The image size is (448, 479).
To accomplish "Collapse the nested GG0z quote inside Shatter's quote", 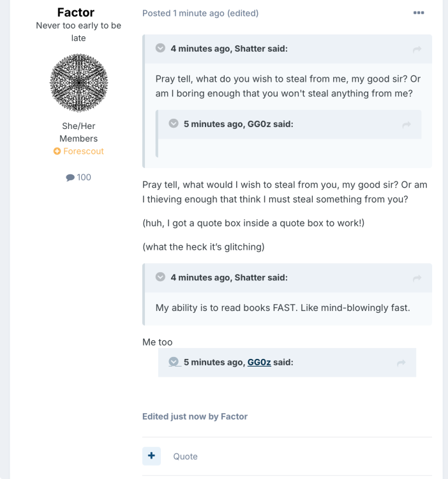I will [x=174, y=123].
